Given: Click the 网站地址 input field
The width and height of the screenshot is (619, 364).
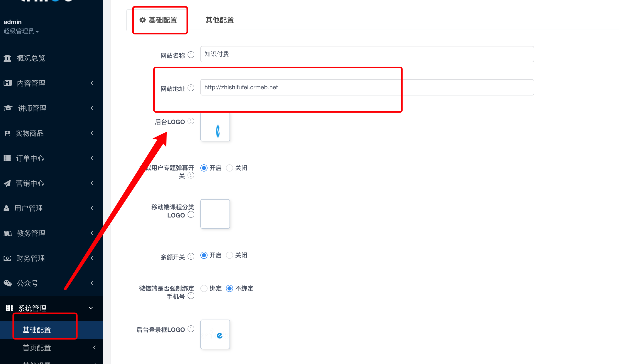Looking at the screenshot, I should coord(367,87).
